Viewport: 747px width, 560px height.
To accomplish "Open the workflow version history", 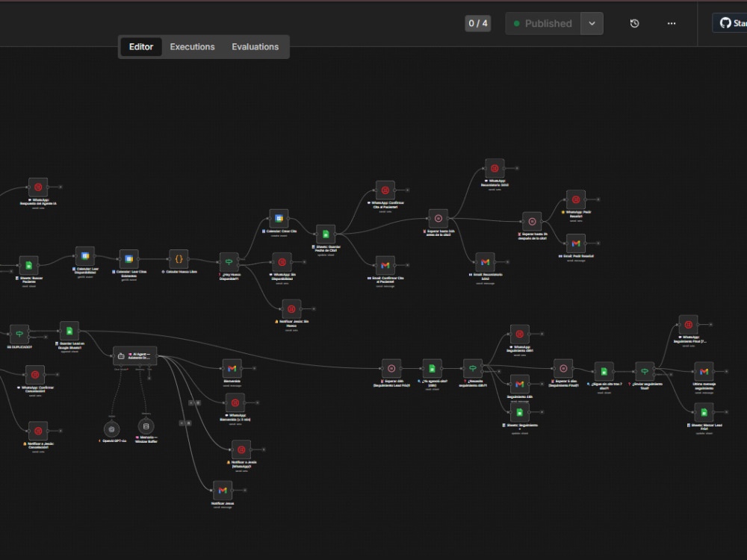I will click(x=634, y=23).
